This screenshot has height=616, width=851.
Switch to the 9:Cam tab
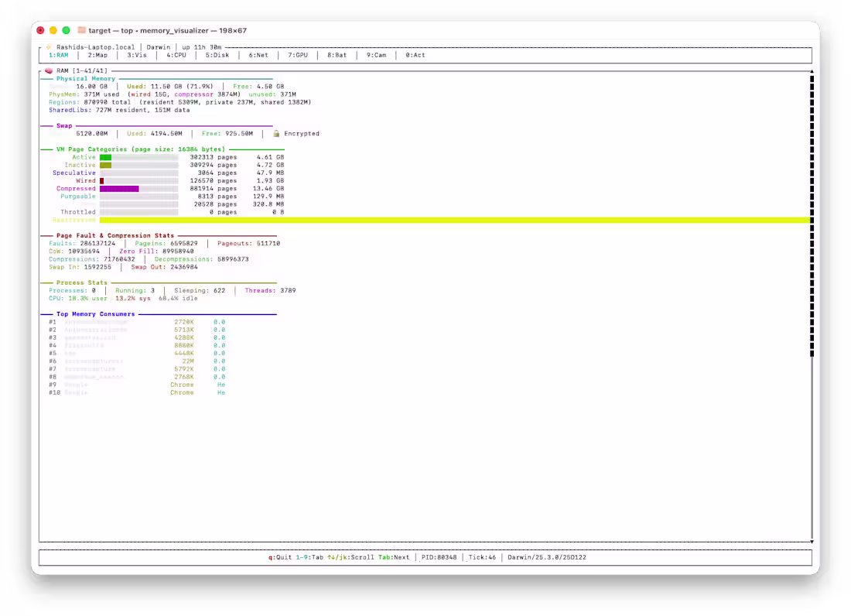click(375, 55)
